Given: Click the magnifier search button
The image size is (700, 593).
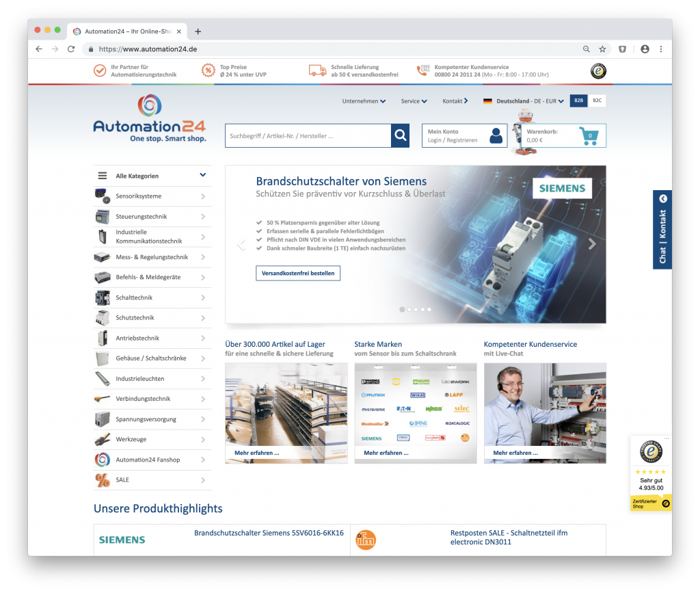Looking at the screenshot, I should click(x=400, y=135).
